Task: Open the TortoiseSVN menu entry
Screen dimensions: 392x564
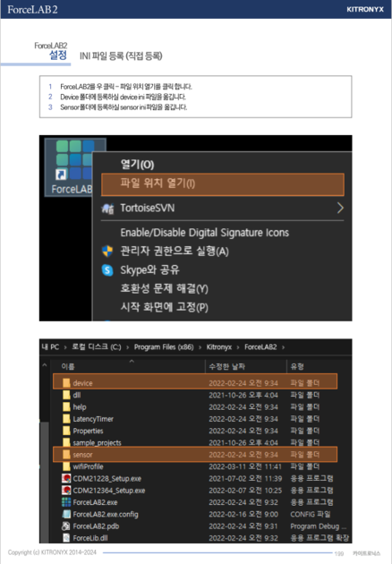Action: coord(147,208)
